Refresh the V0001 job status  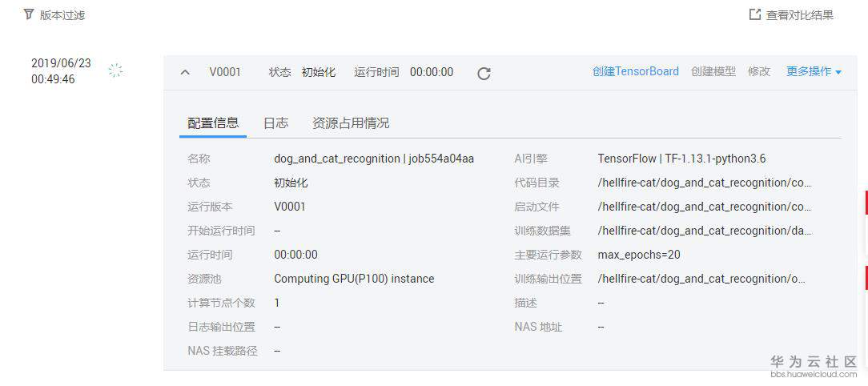484,73
